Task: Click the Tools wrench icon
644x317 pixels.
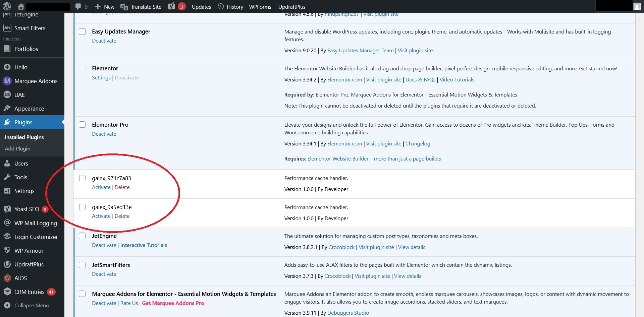Action: pyautogui.click(x=7, y=177)
